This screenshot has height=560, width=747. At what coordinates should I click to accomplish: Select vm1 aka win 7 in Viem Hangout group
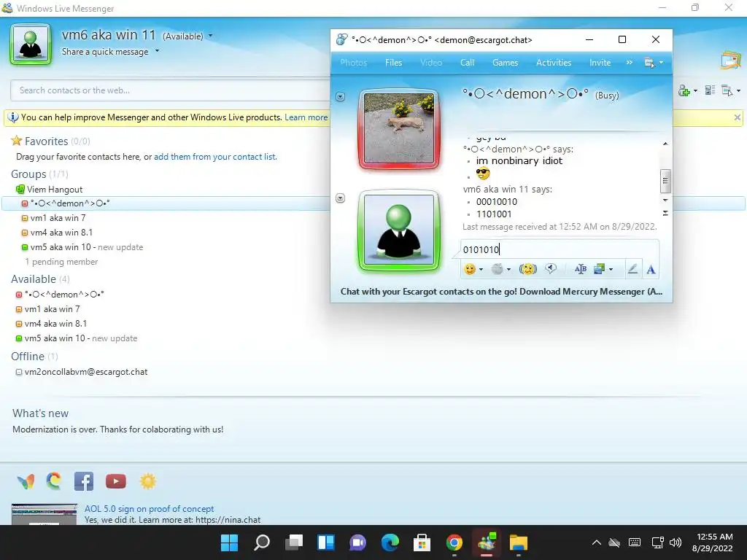coord(58,218)
